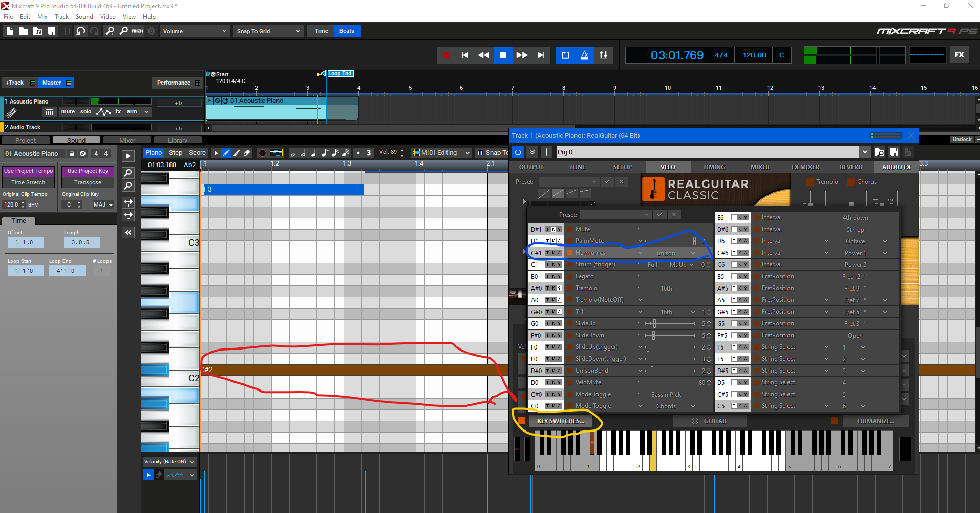Viewport: 980px width, 513px height.
Task: Select the arrow tool in piano roll
Action: click(x=216, y=153)
